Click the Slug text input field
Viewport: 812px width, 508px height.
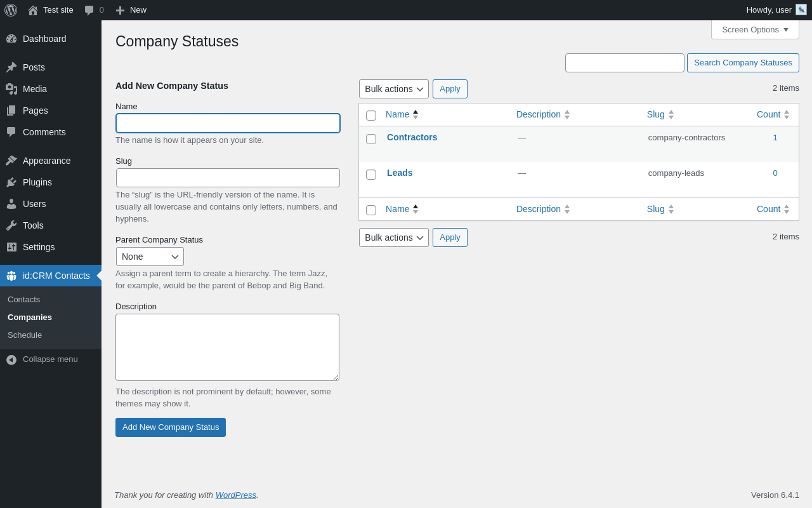click(228, 178)
